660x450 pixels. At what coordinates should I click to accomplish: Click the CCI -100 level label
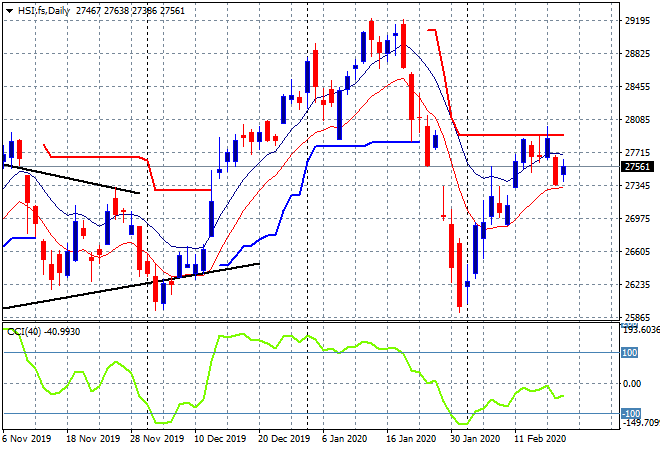[x=631, y=413]
